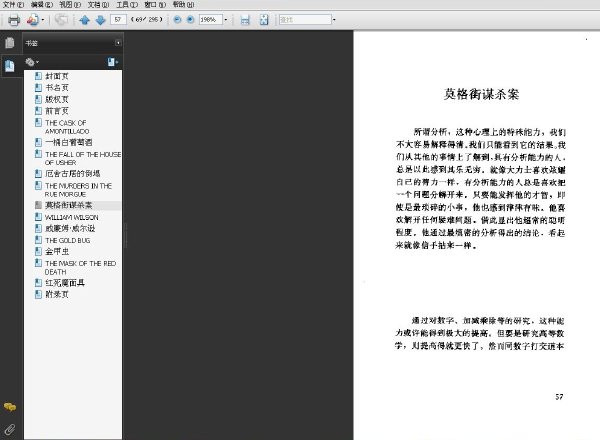Viewport: 600px width, 440px height.
Task: Open the bookmarks options gear menu
Action: (x=32, y=62)
